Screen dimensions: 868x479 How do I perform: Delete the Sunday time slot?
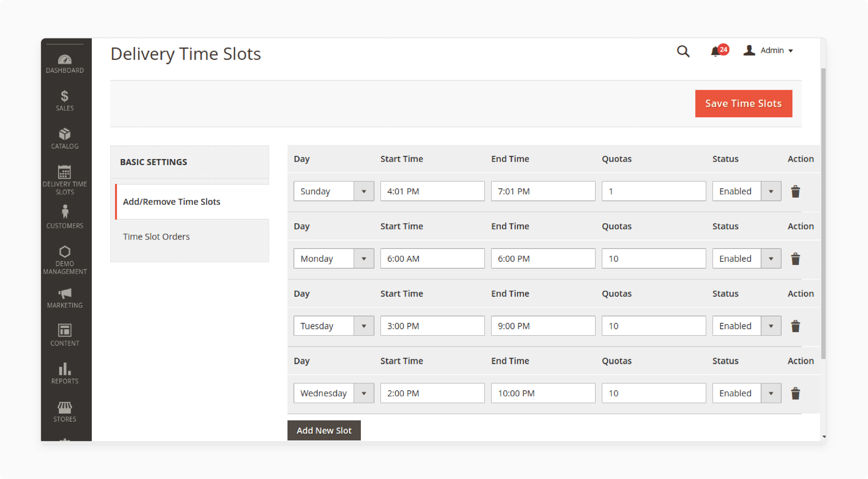795,191
